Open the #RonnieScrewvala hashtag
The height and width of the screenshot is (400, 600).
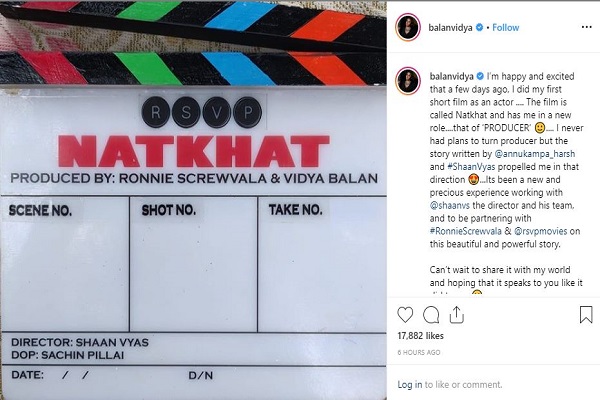tap(465, 231)
